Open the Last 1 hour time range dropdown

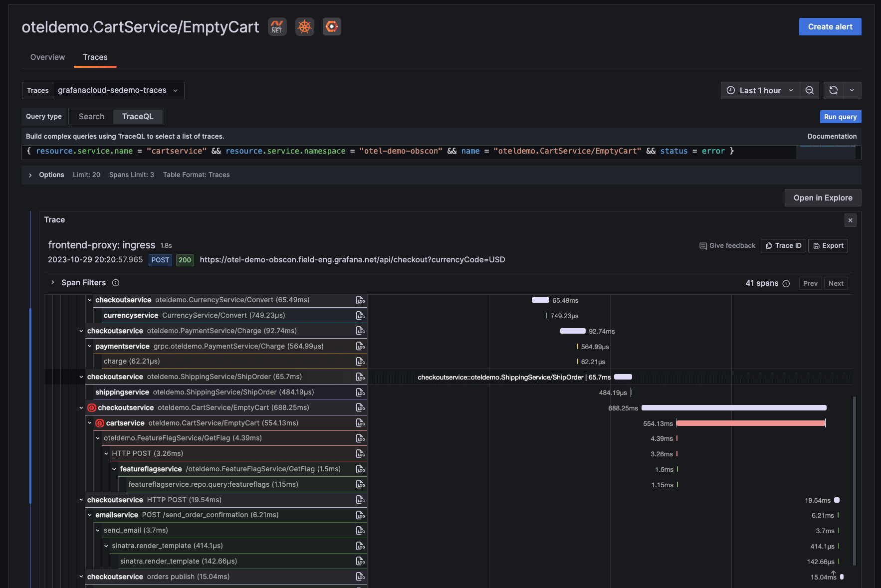click(759, 90)
